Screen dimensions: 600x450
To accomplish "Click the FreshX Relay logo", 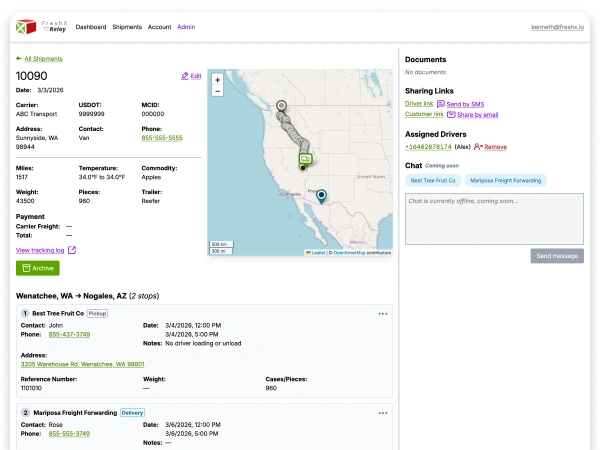I will tap(41, 27).
